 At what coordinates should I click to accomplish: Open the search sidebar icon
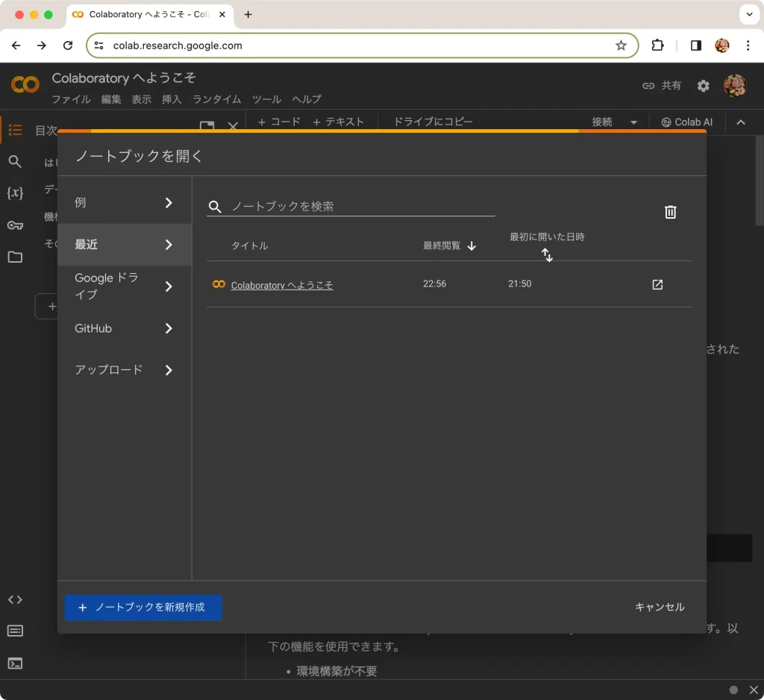pyautogui.click(x=15, y=161)
